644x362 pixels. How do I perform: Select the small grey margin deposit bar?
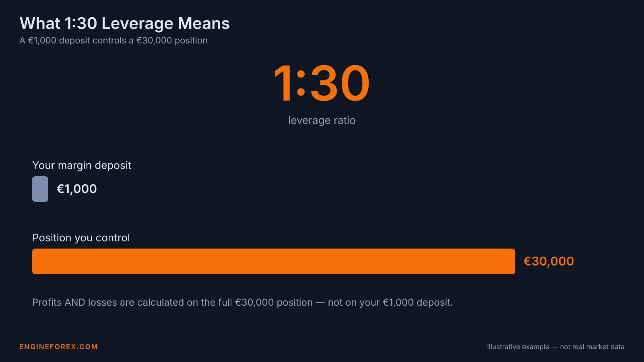point(40,189)
